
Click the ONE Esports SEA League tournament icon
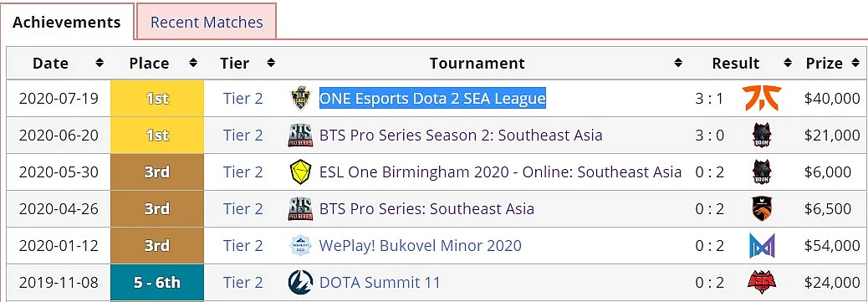tap(300, 99)
